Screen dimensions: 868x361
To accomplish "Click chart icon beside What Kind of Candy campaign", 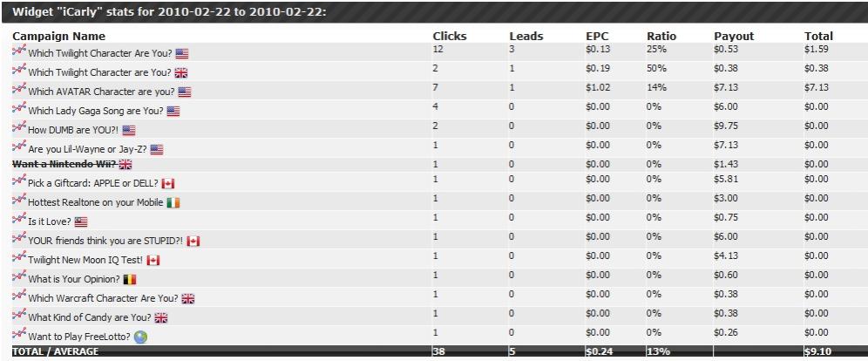I will coord(18,316).
